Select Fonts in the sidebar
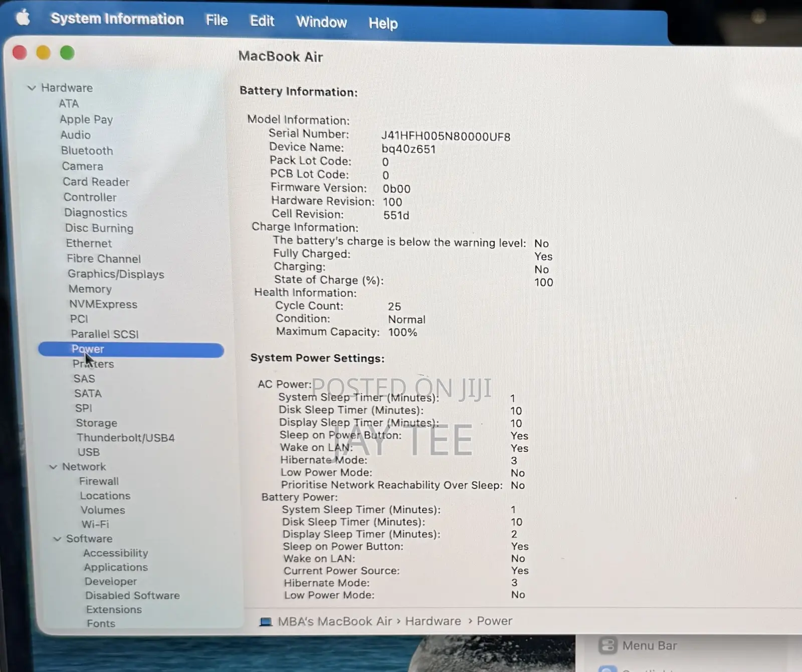Image resolution: width=802 pixels, height=672 pixels. pos(101,623)
